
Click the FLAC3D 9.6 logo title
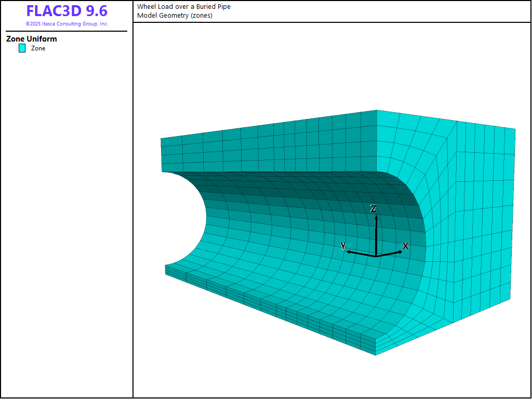click(x=66, y=11)
